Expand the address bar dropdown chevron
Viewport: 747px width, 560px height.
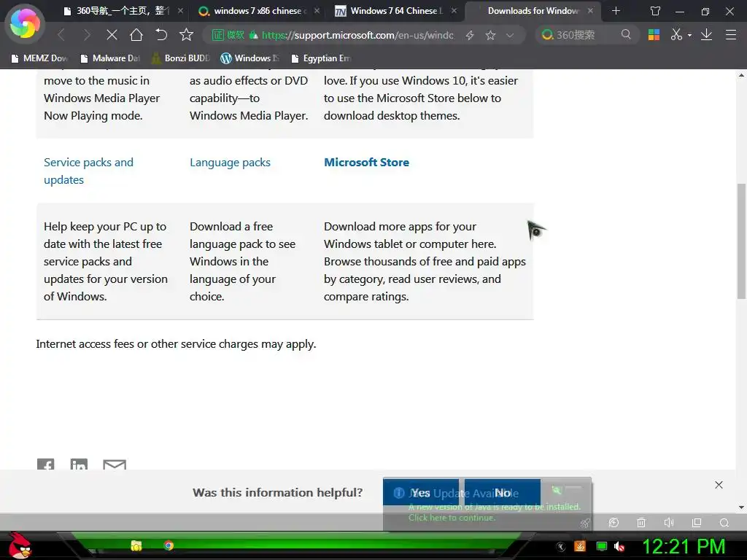(x=510, y=35)
